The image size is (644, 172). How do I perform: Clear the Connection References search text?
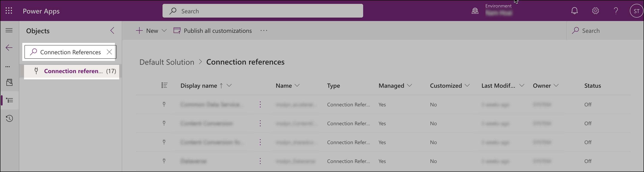coord(109,52)
